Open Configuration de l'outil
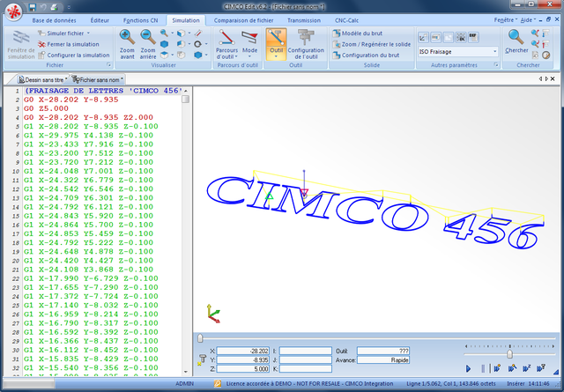 pos(306,44)
